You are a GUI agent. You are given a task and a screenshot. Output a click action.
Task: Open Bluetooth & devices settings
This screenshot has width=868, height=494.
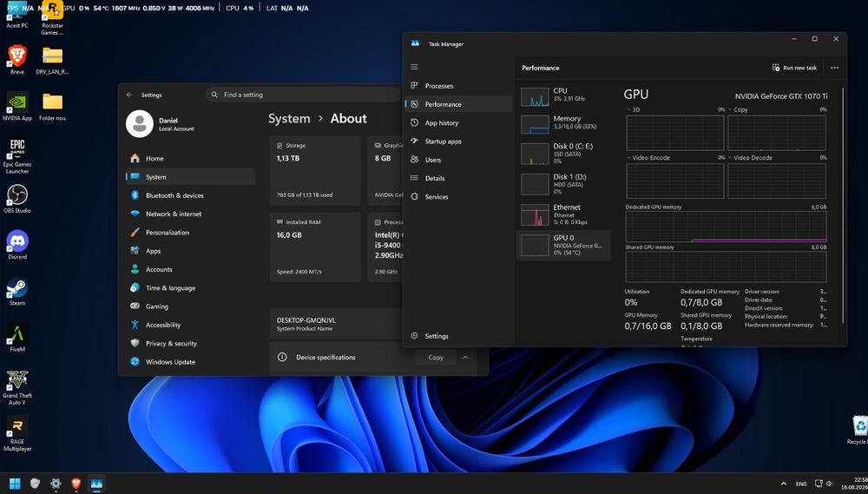(x=190, y=195)
